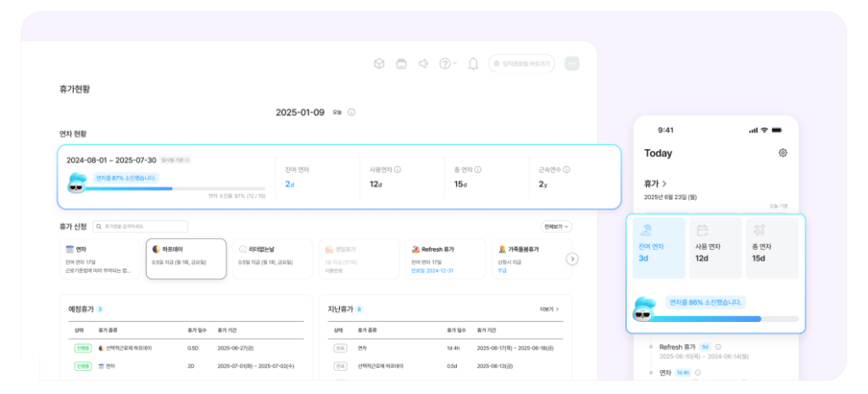This screenshot has height=394, width=868.
Task: Open the notification bell
Action: click(x=473, y=64)
